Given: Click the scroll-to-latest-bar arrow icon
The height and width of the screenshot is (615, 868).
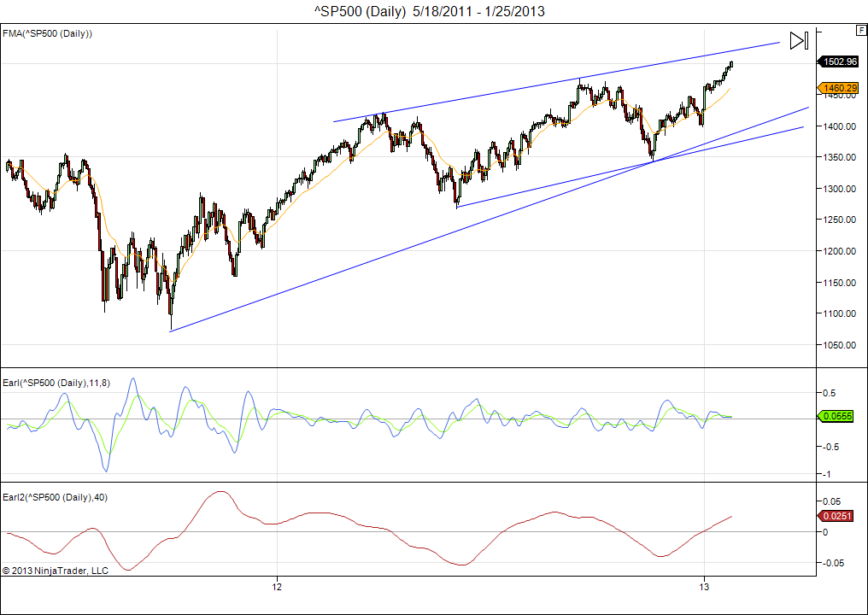Looking at the screenshot, I should (x=798, y=40).
